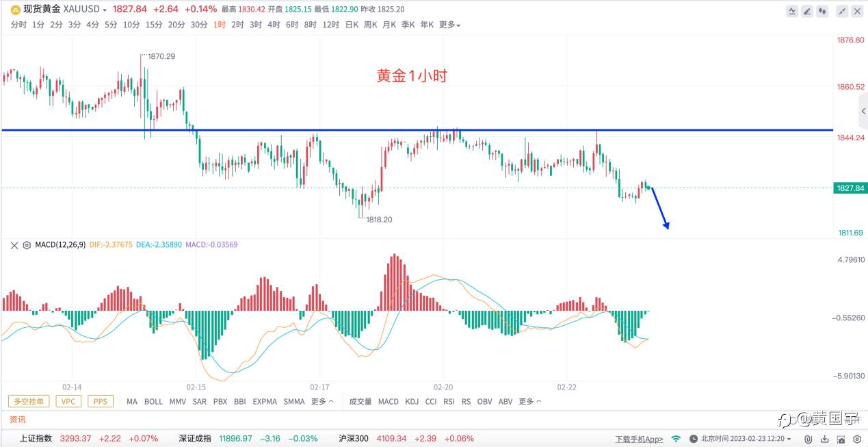868x447 pixels.
Task: Open the 资讯 news tab
Action: 17,420
